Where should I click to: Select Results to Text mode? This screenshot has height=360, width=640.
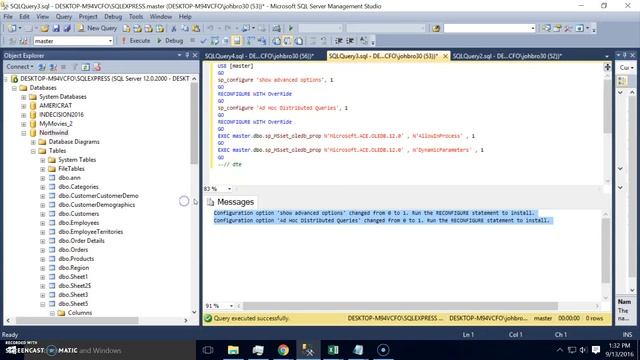coord(276,41)
